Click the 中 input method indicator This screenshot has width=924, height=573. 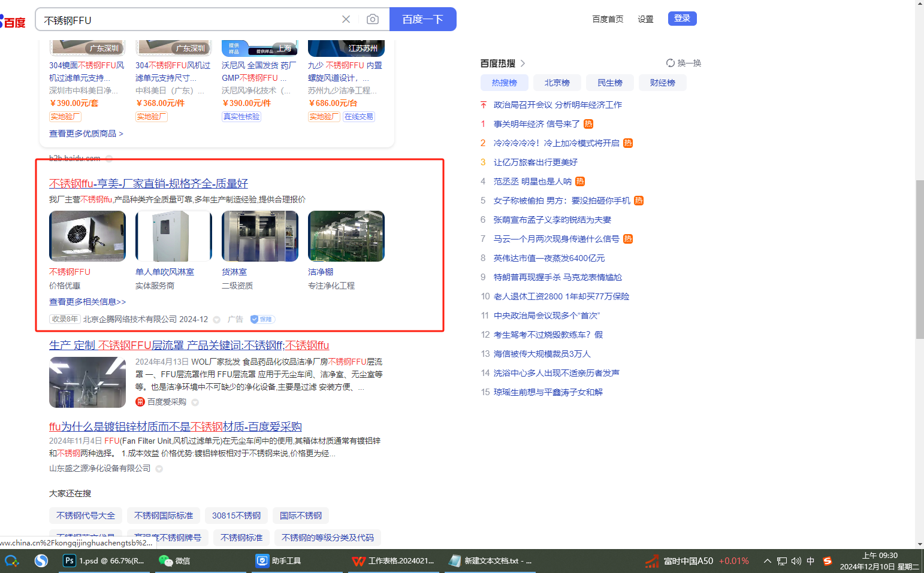click(x=811, y=561)
